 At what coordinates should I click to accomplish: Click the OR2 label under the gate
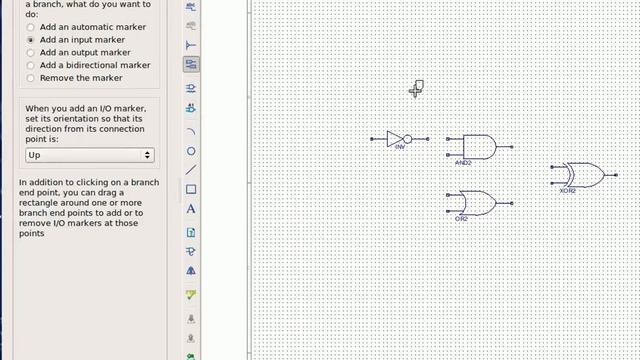(x=461, y=219)
